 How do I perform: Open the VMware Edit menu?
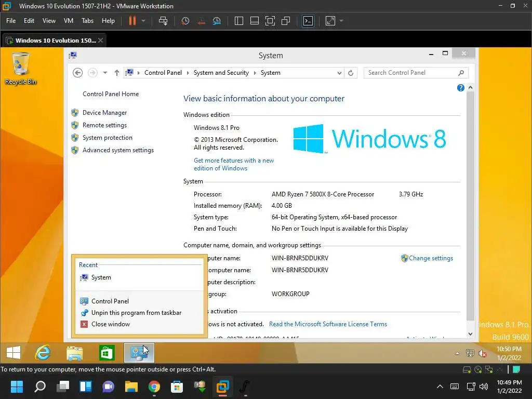click(x=29, y=21)
